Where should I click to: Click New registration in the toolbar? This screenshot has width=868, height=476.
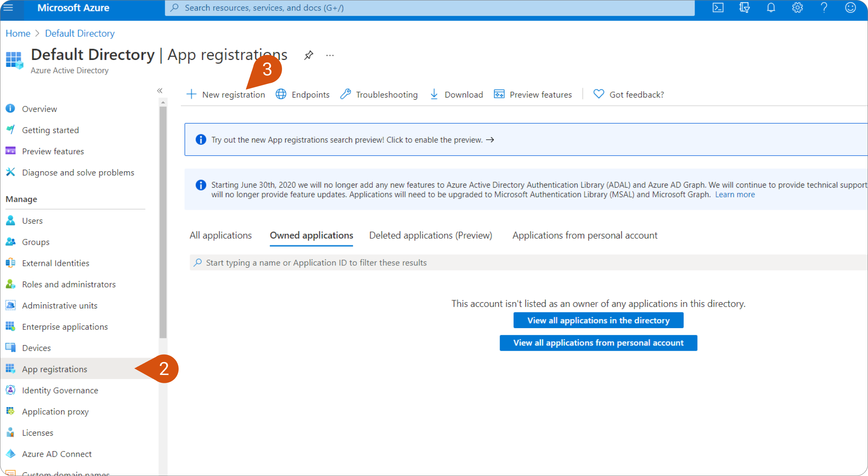[226, 94]
